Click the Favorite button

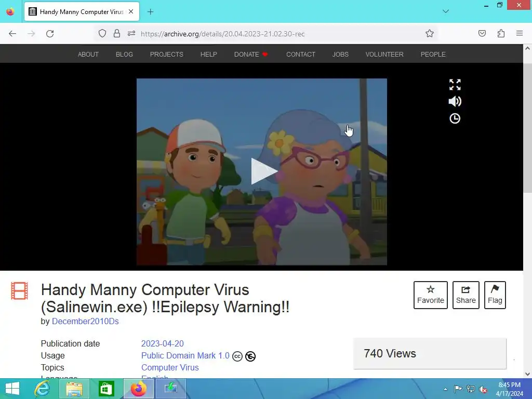[431, 295]
